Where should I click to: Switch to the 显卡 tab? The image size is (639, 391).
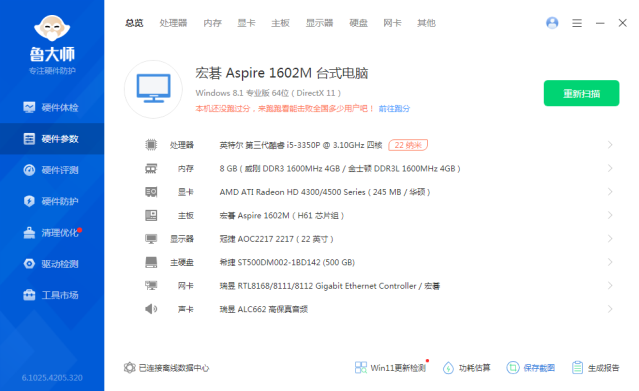coord(247,23)
